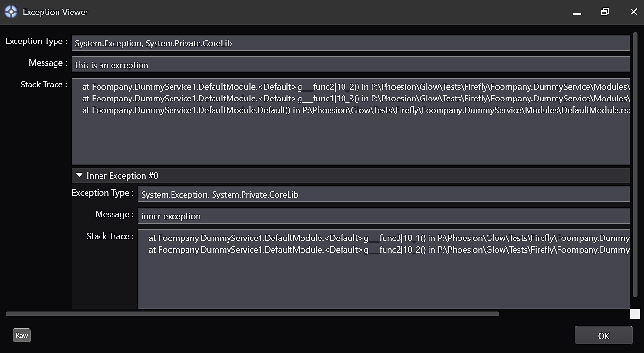Click the Exception Viewer app icon
This screenshot has height=353, width=644.
coord(11,12)
